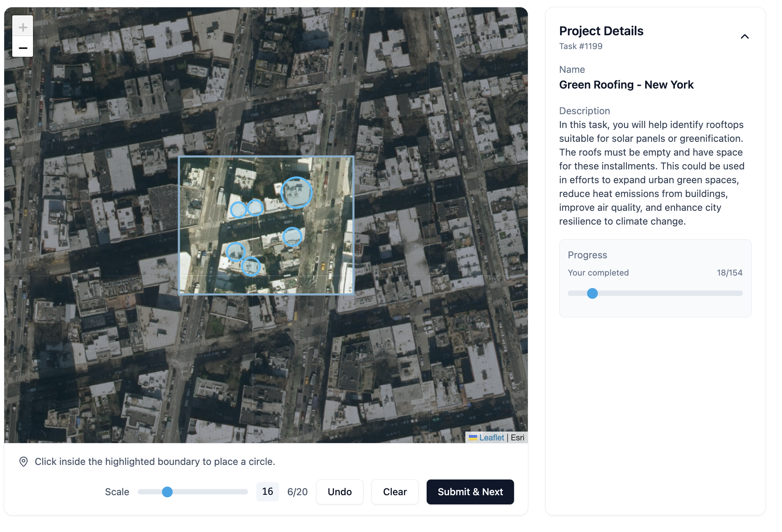The image size is (782, 532).
Task: Click the circle marker near the right street
Action: click(x=292, y=236)
